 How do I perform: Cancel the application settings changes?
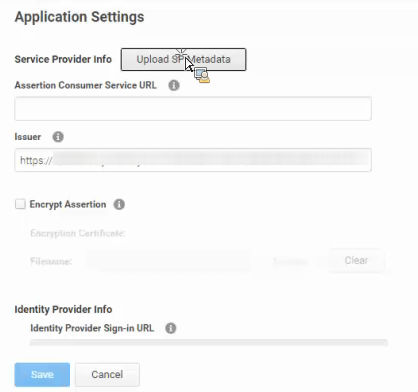click(107, 374)
